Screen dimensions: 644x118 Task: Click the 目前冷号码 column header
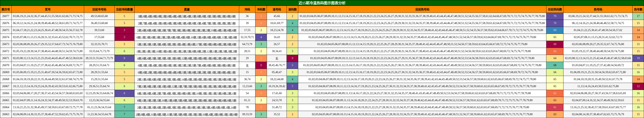[x=99, y=9]
